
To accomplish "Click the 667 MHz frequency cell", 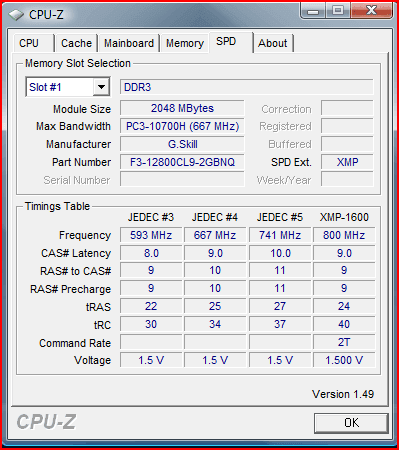I will 215,235.
